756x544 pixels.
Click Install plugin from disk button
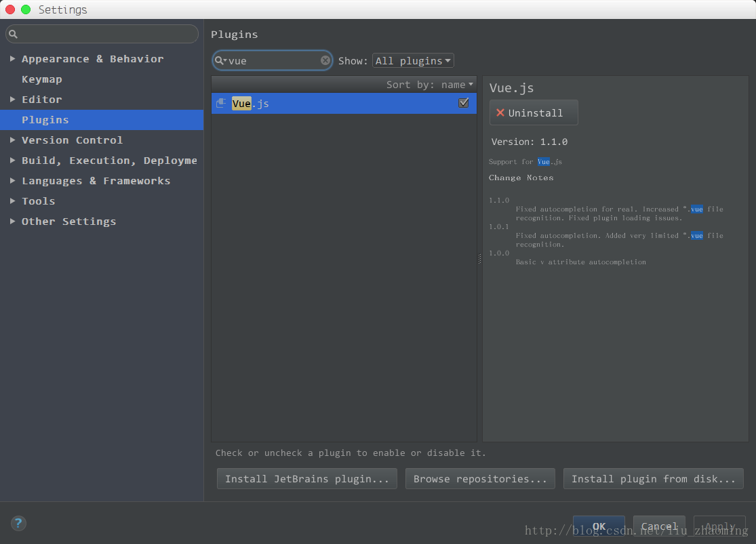coord(654,478)
